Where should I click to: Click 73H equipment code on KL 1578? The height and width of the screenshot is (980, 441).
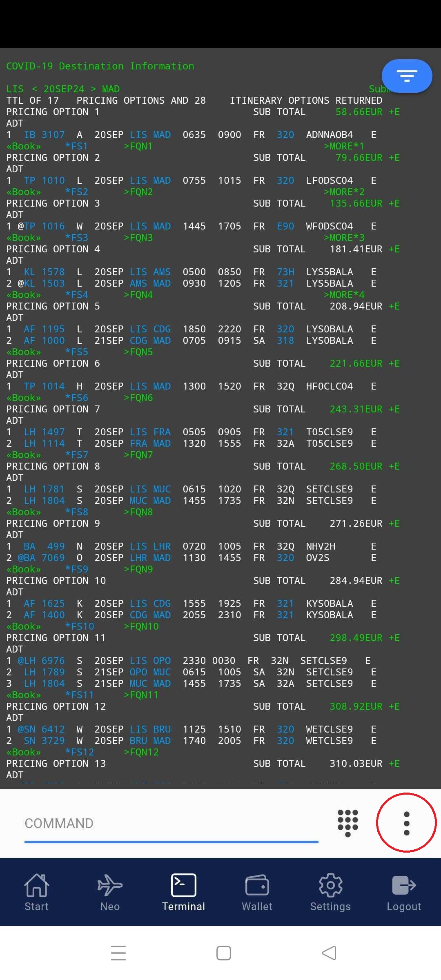click(285, 272)
